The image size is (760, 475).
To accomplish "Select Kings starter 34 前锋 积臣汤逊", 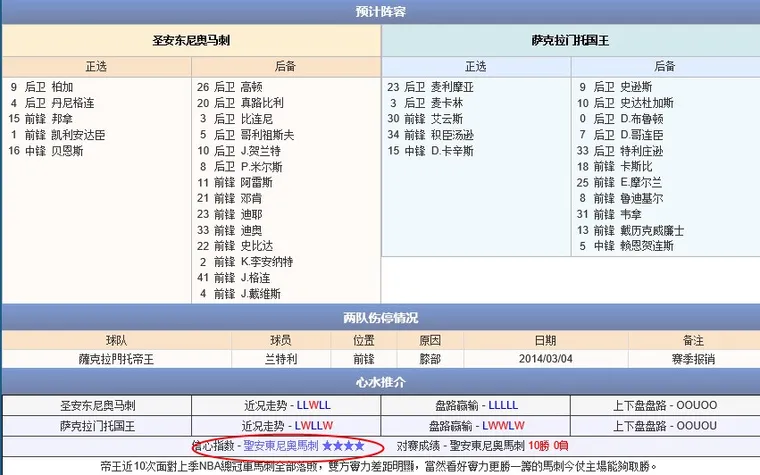I will click(x=430, y=135).
